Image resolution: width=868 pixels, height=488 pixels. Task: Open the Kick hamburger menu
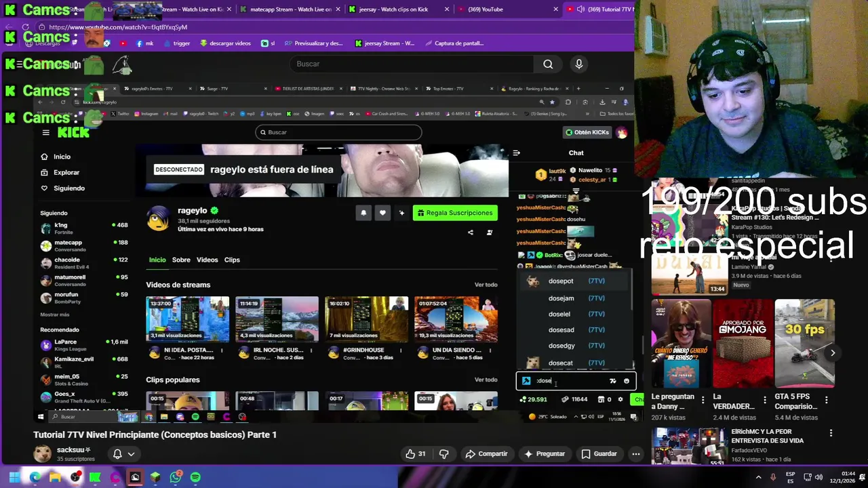click(x=45, y=133)
